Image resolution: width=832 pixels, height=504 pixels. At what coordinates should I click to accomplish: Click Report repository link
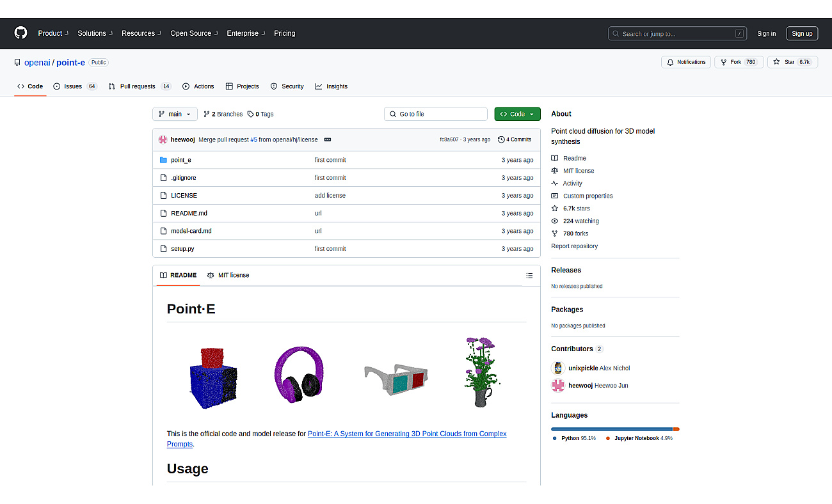(x=574, y=246)
